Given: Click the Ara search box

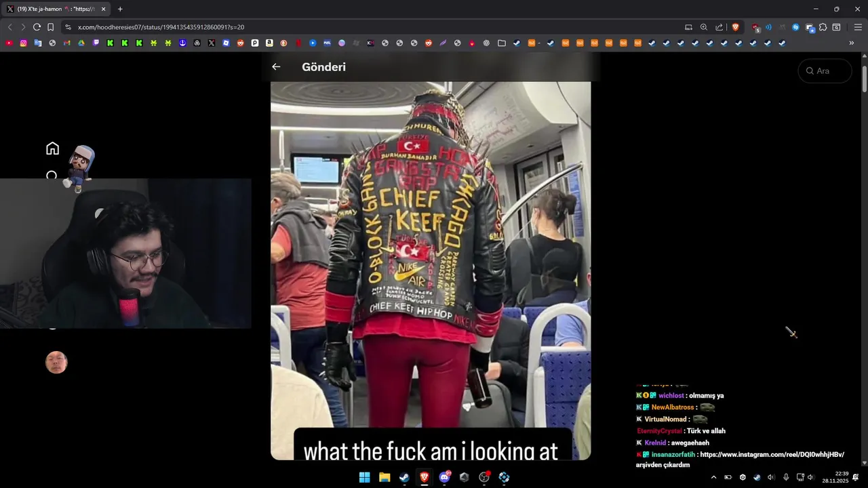Looking at the screenshot, I should pos(825,70).
